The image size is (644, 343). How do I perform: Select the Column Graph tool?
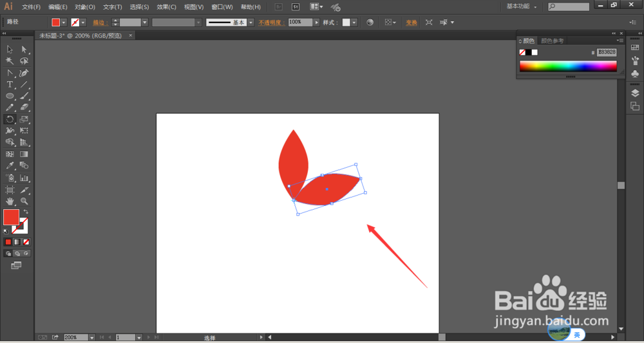tap(24, 178)
